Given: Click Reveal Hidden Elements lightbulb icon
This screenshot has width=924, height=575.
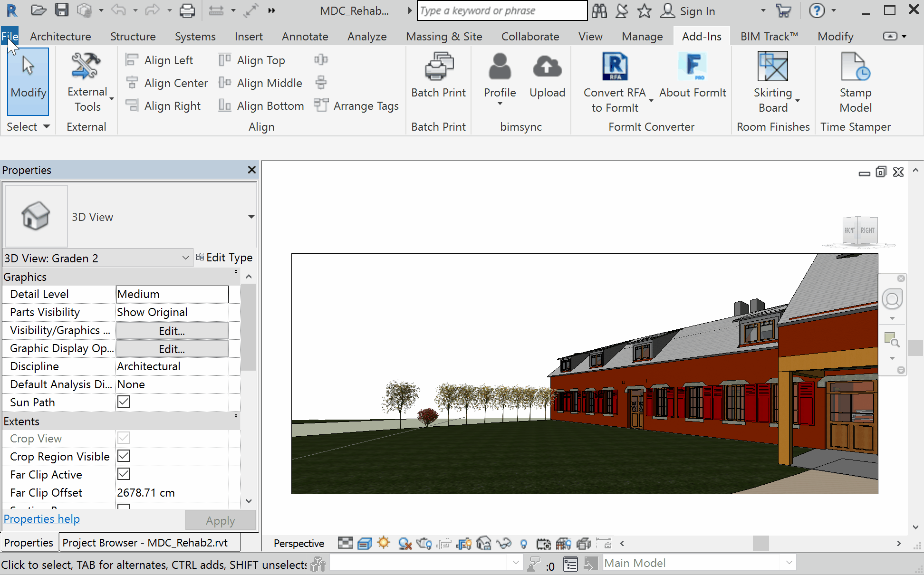Looking at the screenshot, I should [x=523, y=544].
